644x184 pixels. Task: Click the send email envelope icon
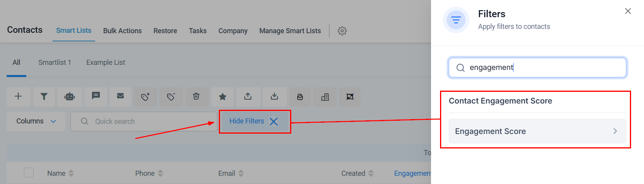(120, 96)
